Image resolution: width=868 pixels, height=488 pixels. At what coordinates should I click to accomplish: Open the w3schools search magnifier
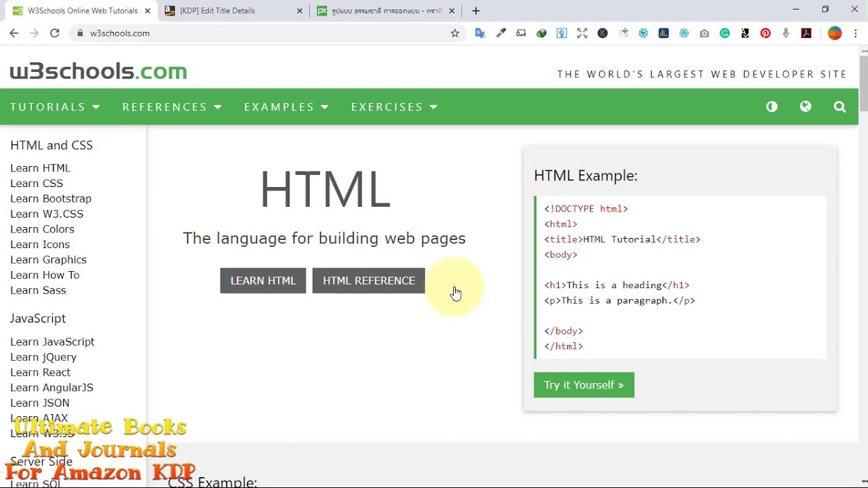click(840, 106)
